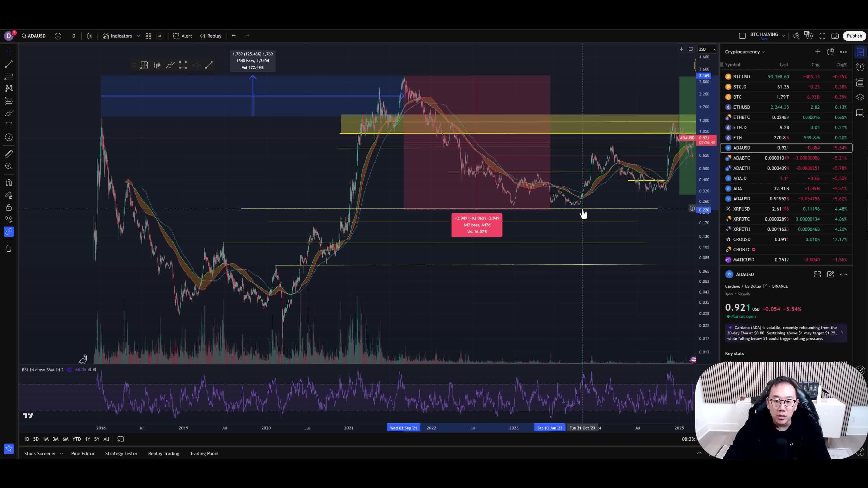Open the Replay Trading tab
This screenshot has height=488, width=868.
pos(164,453)
